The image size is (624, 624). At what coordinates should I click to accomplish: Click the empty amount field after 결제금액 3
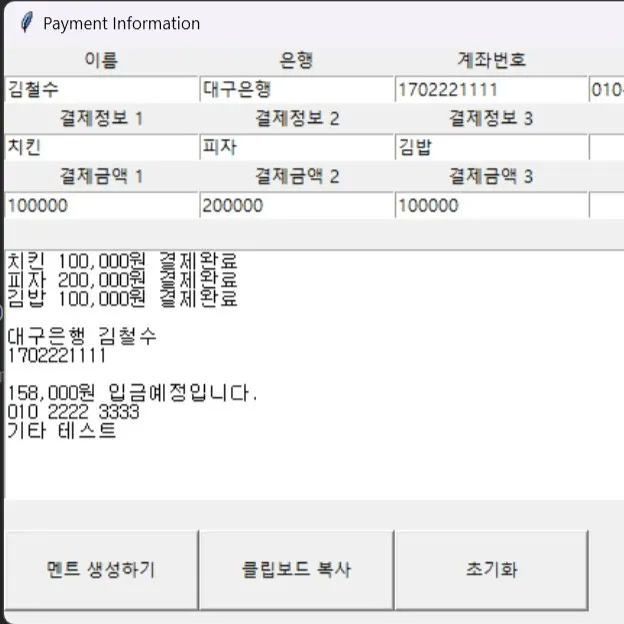click(606, 205)
